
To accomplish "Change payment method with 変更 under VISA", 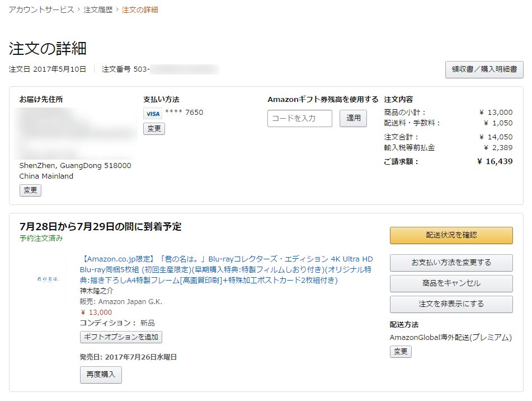I will click(x=154, y=129).
